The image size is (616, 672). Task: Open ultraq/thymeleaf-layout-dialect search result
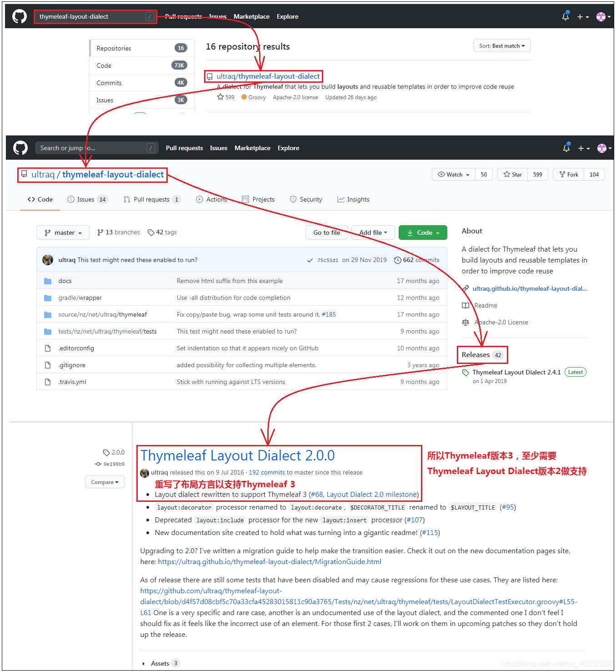tap(268, 76)
